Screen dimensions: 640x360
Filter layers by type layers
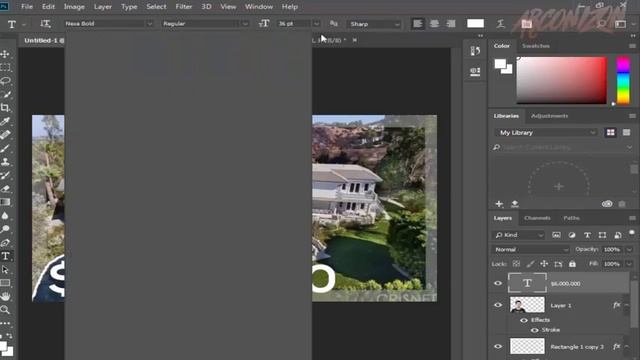pyautogui.click(x=587, y=235)
